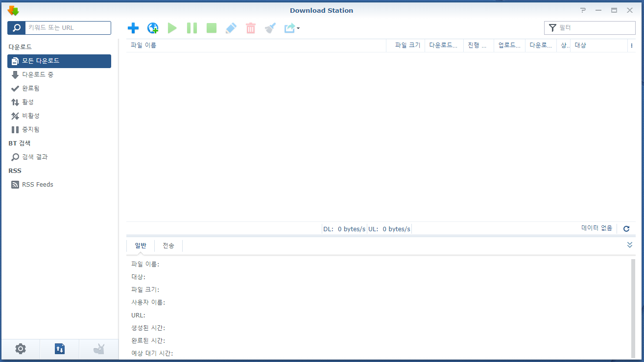This screenshot has height=362, width=644.
Task: Open the share arrow dropdown in toolbar
Action: pos(292,28)
